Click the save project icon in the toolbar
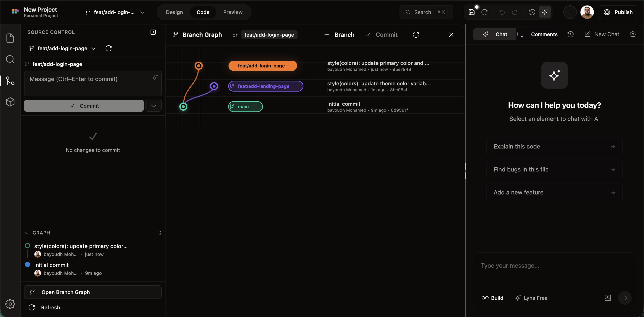Screen dimensions: 644x317 [x=471, y=12]
